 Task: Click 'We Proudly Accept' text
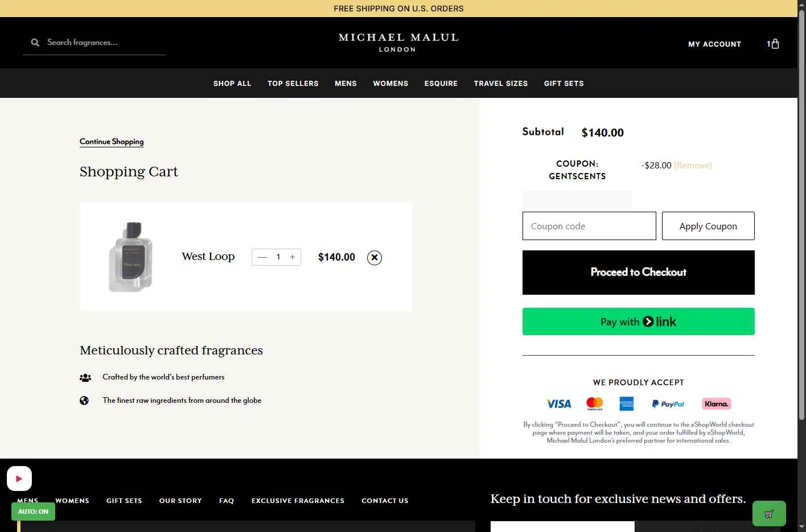[639, 382]
